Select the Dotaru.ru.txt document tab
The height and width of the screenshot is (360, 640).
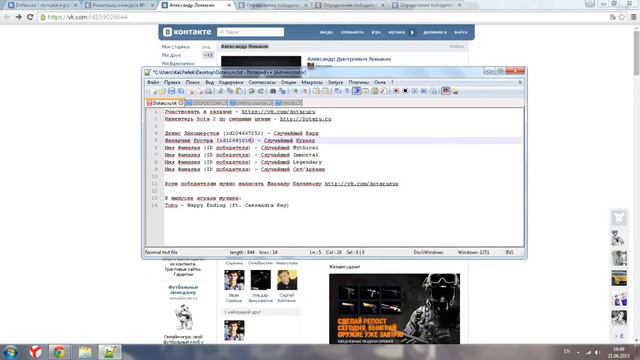pos(165,103)
